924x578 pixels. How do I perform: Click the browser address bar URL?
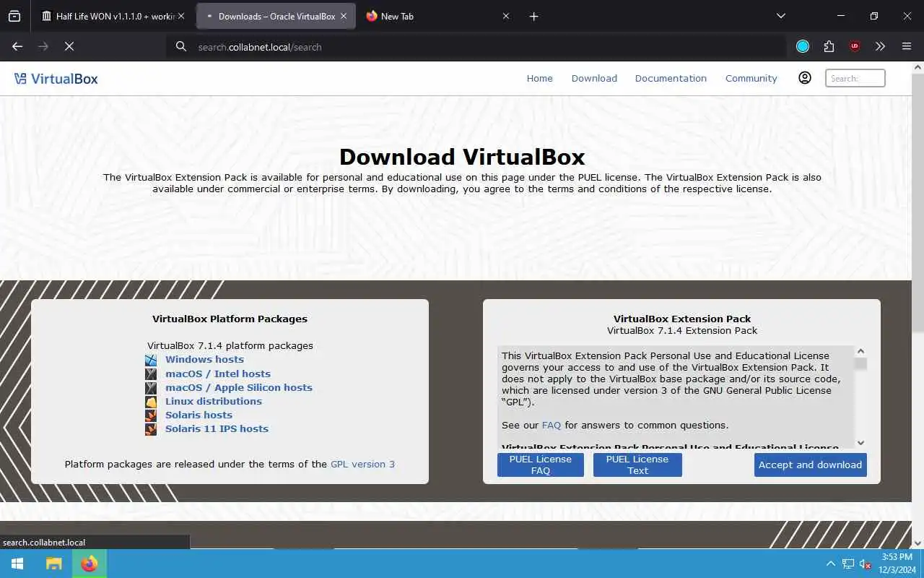tap(260, 47)
